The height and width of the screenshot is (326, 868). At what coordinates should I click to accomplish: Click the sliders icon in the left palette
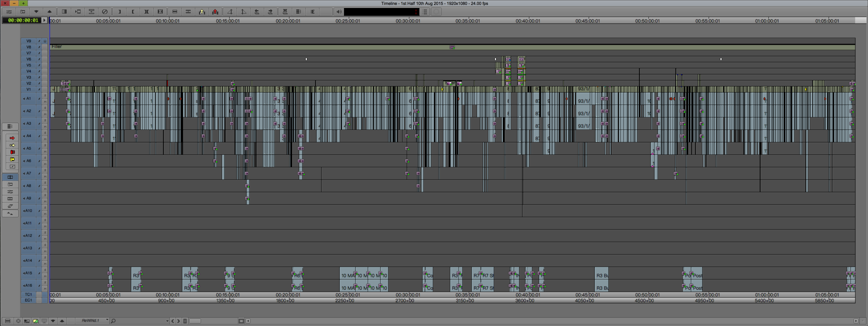10,191
